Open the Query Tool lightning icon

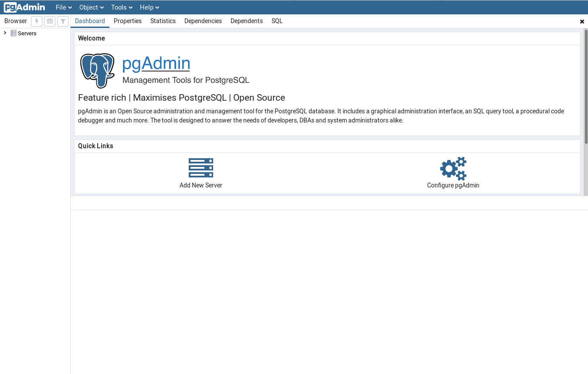point(37,21)
